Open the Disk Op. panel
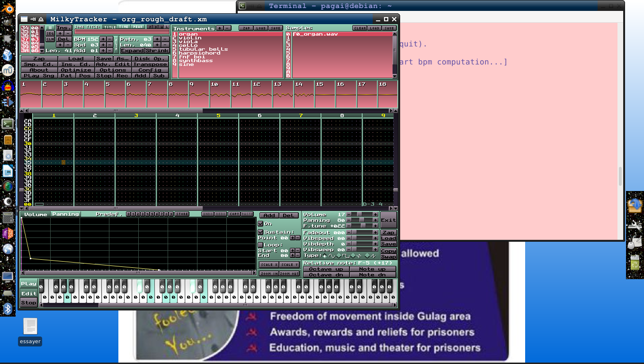This screenshot has width=644, height=364. (x=150, y=59)
